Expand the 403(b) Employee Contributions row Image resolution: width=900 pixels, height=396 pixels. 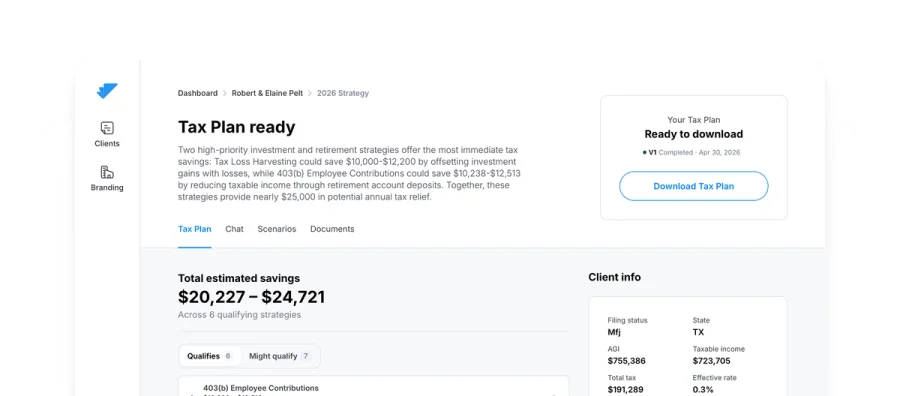373,386
